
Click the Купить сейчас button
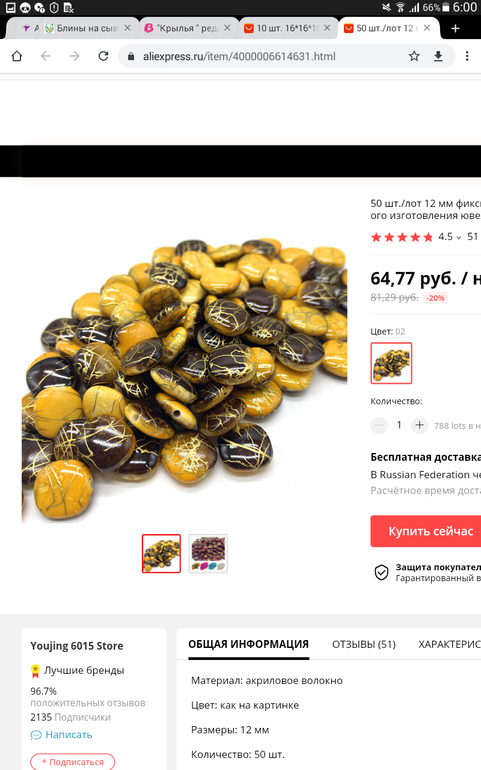425,531
